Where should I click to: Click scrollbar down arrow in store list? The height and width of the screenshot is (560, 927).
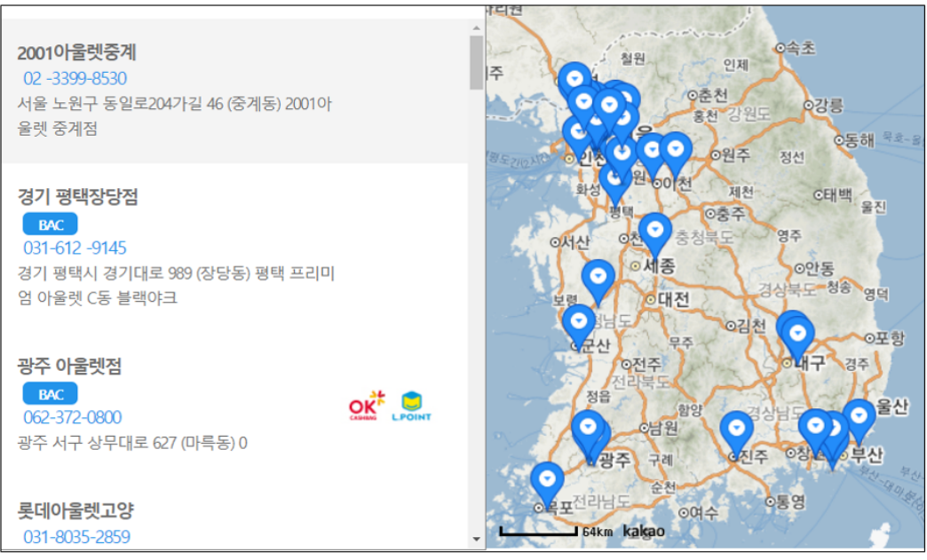coord(477,539)
